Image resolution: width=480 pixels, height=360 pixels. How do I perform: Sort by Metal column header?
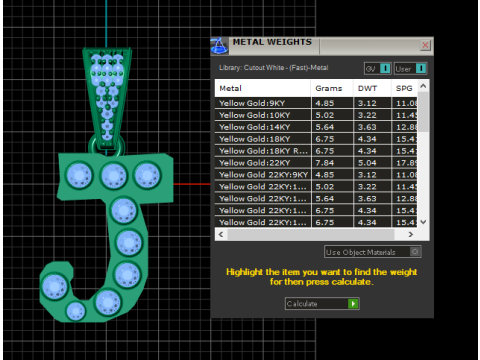(x=263, y=88)
